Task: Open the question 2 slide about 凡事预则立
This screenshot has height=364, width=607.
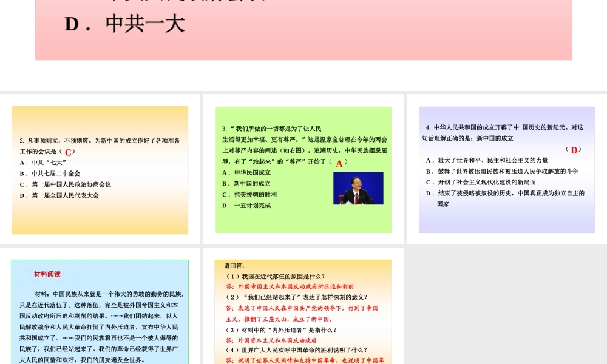Action: (x=100, y=170)
